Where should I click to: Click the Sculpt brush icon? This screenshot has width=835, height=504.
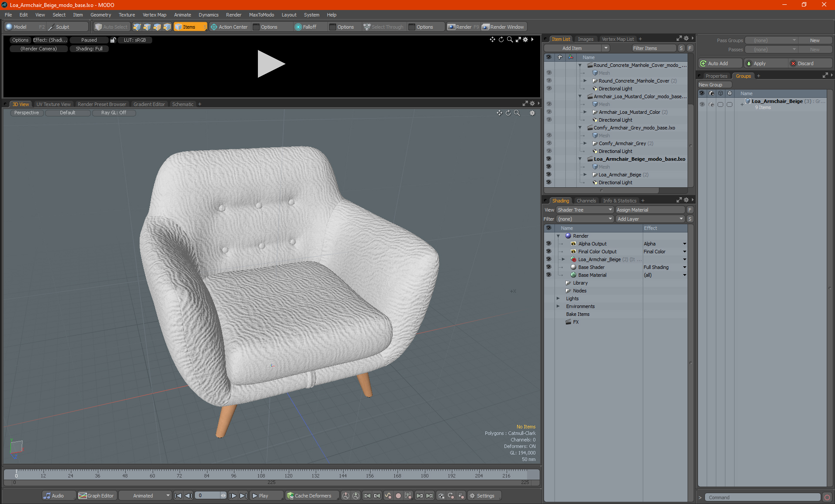point(51,27)
